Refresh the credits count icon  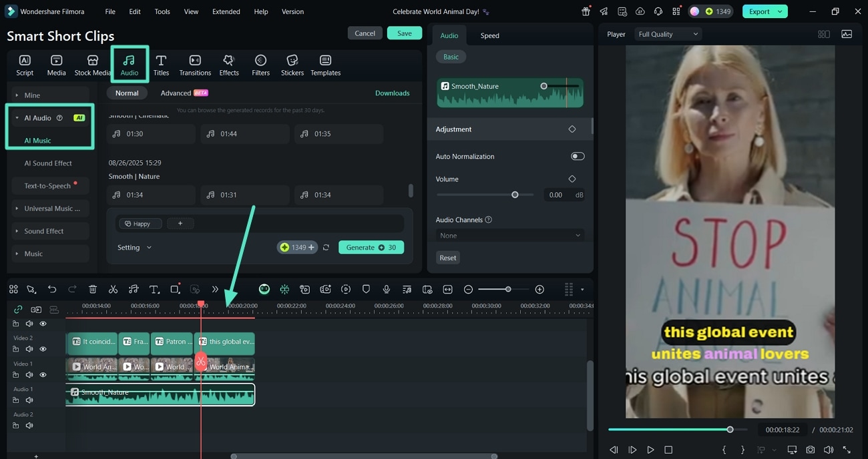coord(326,248)
